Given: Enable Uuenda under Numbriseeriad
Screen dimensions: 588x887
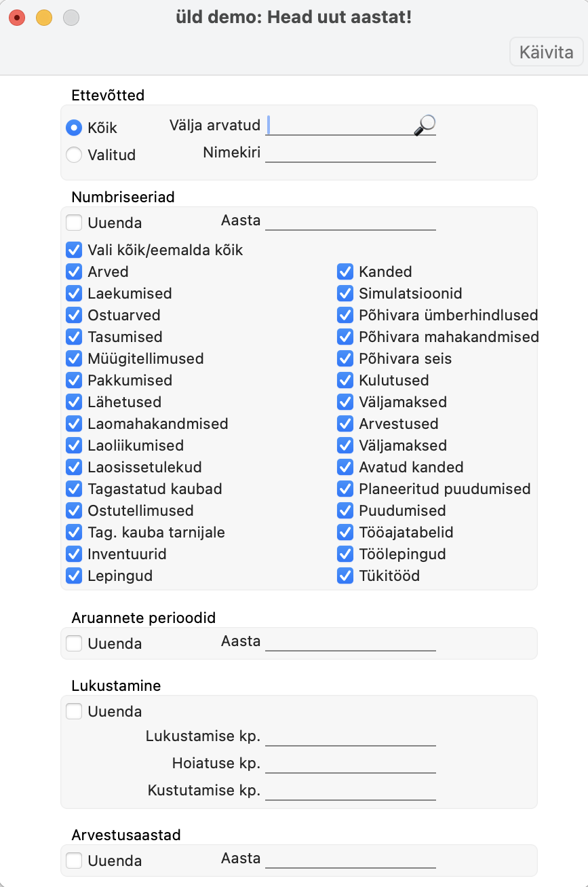Looking at the screenshot, I should pyautogui.click(x=74, y=223).
